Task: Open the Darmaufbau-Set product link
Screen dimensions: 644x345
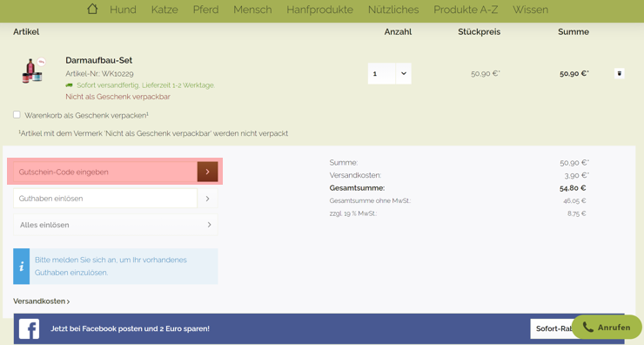Action: tap(99, 60)
